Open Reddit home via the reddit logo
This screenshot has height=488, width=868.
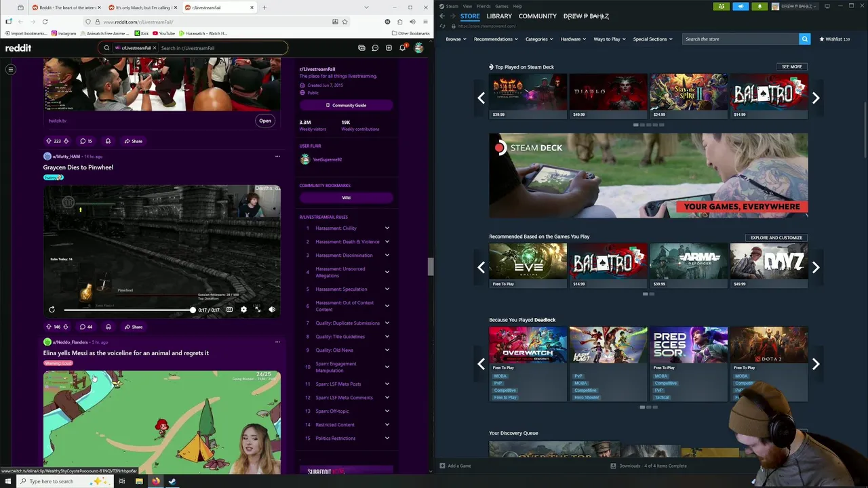coord(18,48)
